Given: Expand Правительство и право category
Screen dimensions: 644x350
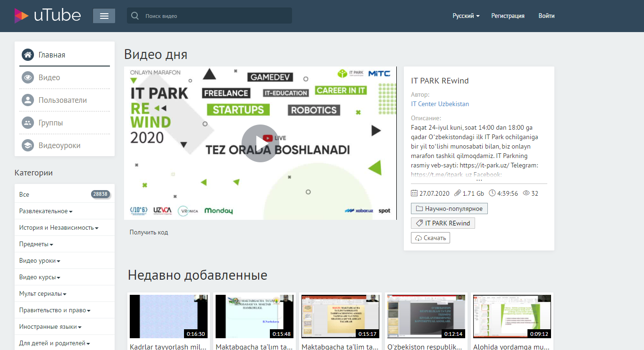Looking at the screenshot, I should click(x=55, y=310).
